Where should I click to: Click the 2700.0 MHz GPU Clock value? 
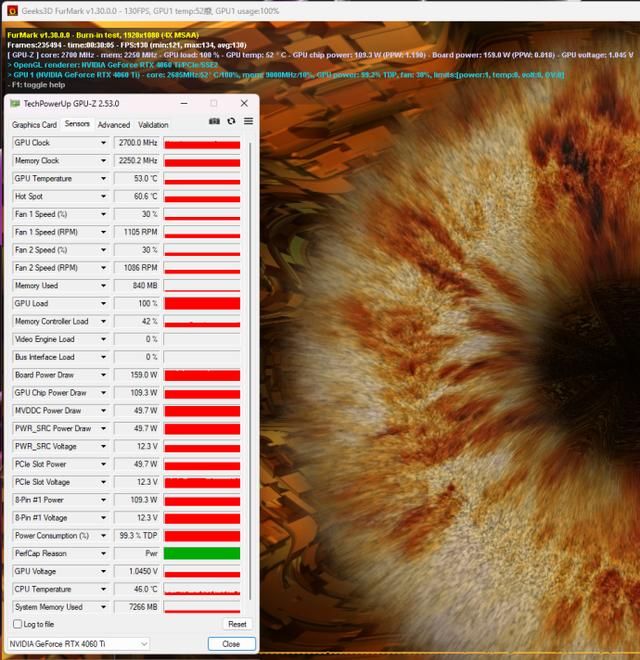point(137,143)
